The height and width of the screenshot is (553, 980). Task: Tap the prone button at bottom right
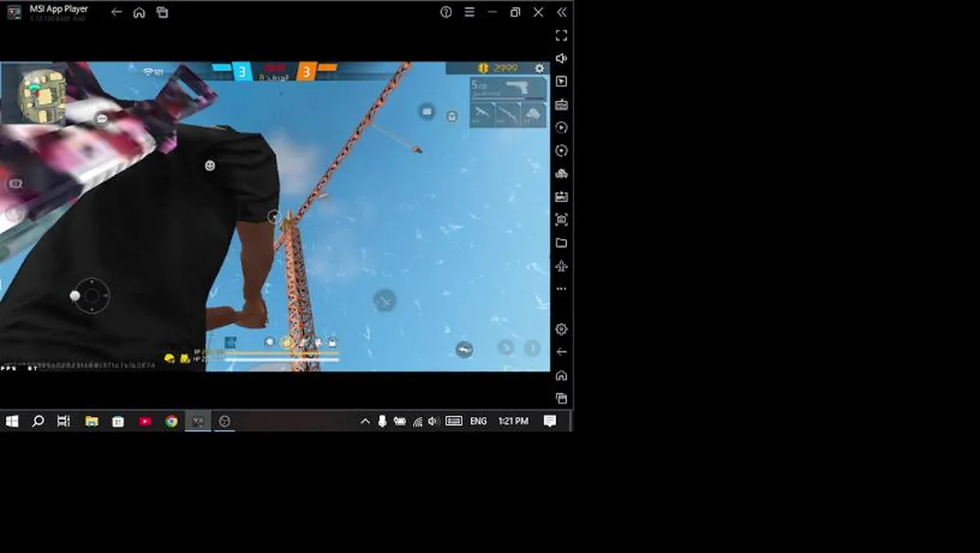464,349
